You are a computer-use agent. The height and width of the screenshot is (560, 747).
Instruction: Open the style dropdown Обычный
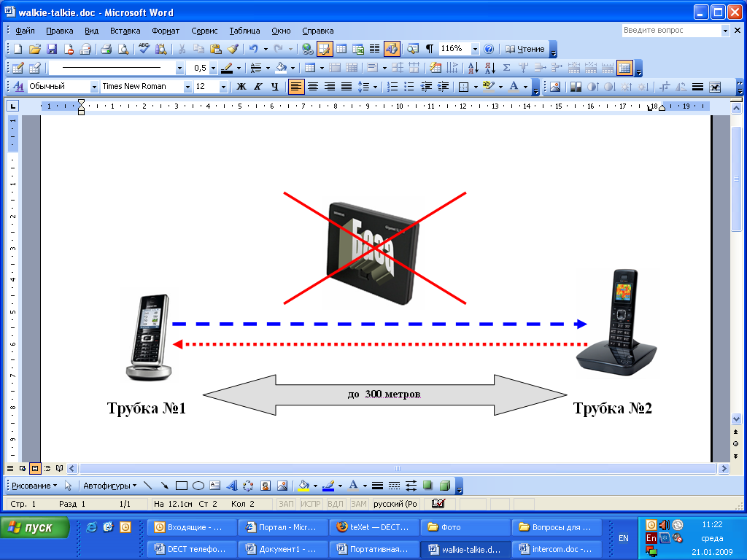94,86
